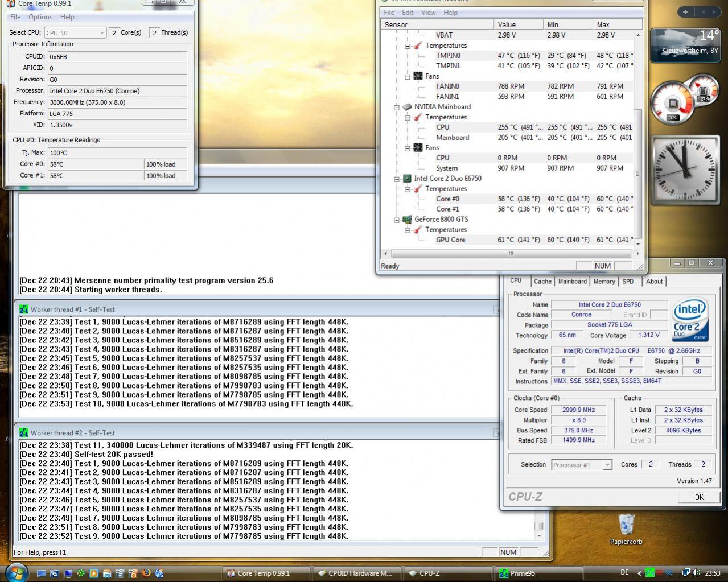The width and height of the screenshot is (728, 582).
Task: Click the language indicator DE in taskbar
Action: (x=624, y=573)
